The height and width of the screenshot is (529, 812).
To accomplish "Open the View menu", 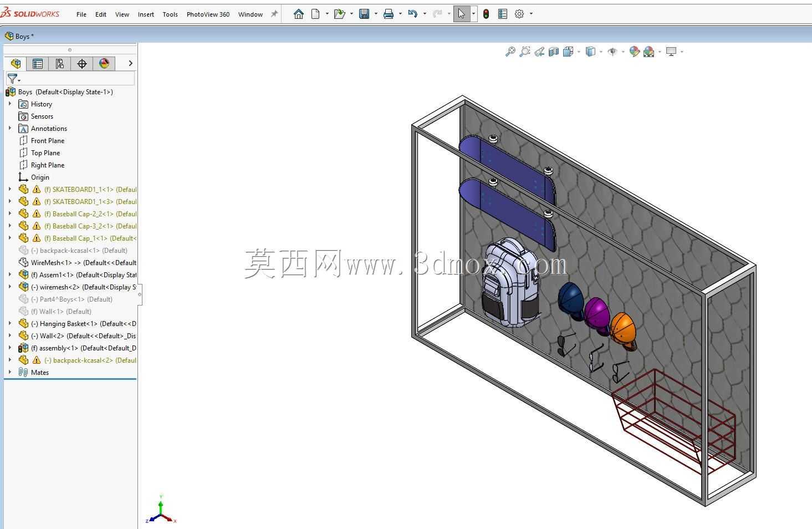I will pos(122,14).
